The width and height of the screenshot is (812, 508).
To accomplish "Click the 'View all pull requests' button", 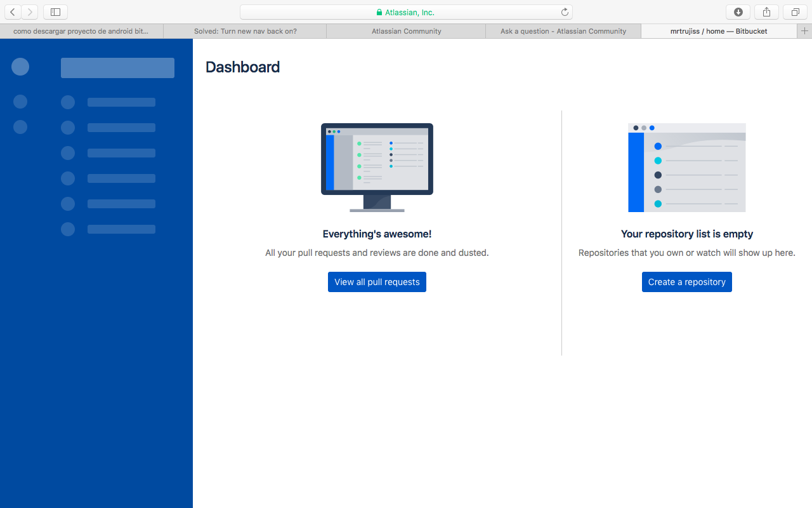I will [x=377, y=282].
